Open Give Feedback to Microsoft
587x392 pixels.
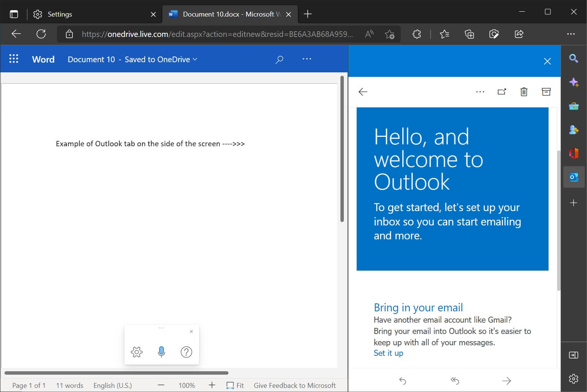295,385
